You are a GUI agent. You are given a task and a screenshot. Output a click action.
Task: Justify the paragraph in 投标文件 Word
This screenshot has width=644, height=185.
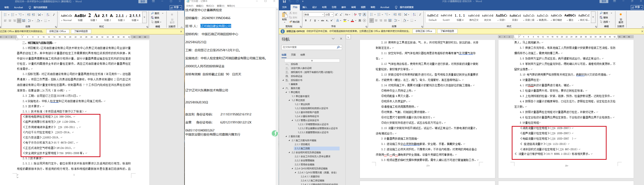point(385,20)
